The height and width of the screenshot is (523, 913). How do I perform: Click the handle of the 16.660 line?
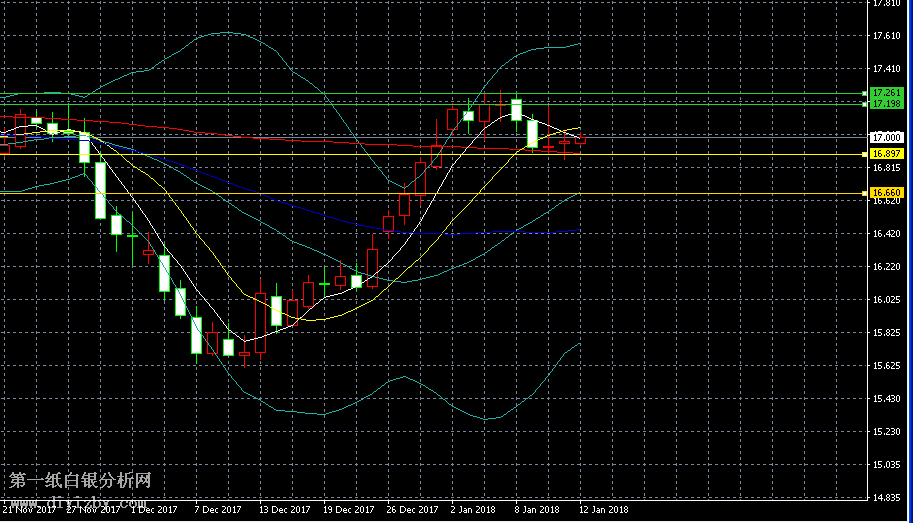[x=863, y=193]
